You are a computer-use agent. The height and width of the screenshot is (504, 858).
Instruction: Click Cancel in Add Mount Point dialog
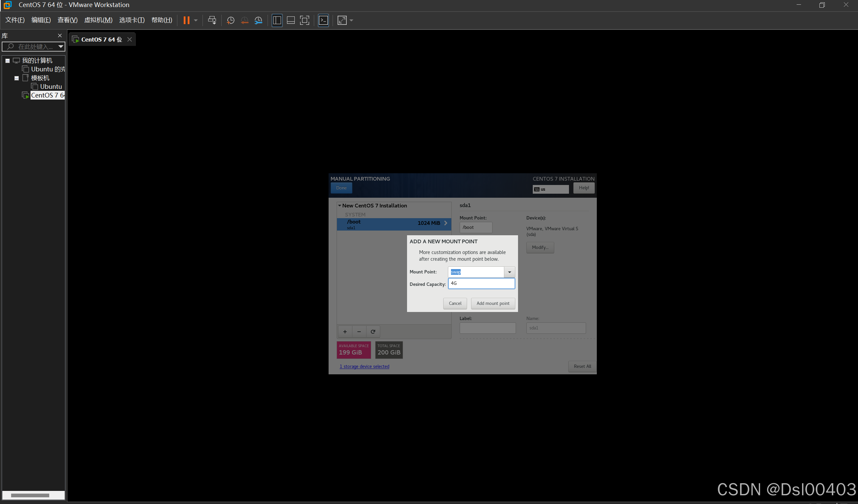click(x=455, y=303)
